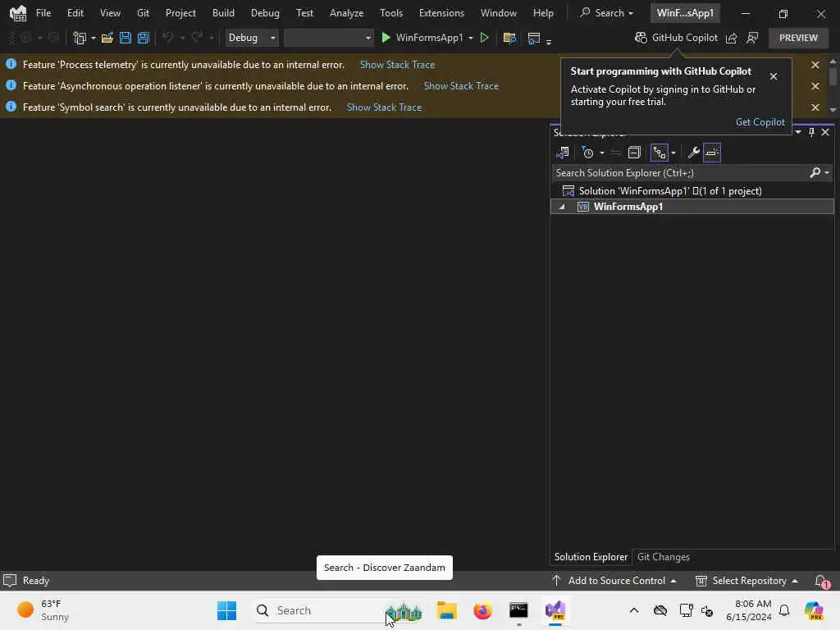This screenshot has height=630, width=840.
Task: Open the Analyze menu
Action: pos(347,13)
